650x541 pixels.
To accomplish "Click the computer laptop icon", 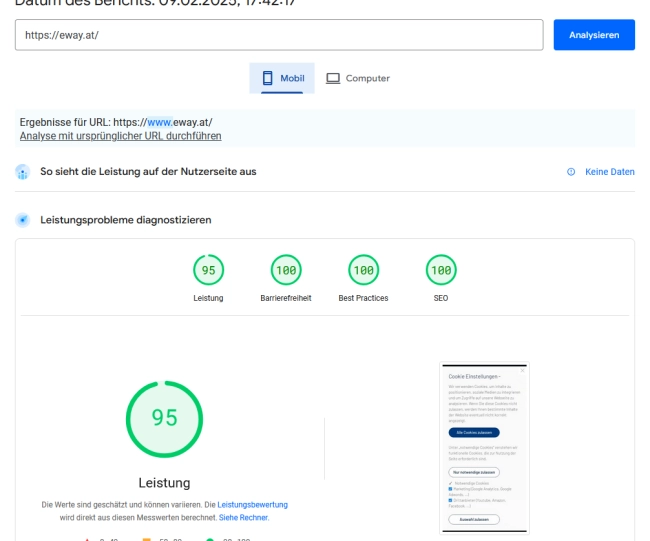I will tap(334, 78).
